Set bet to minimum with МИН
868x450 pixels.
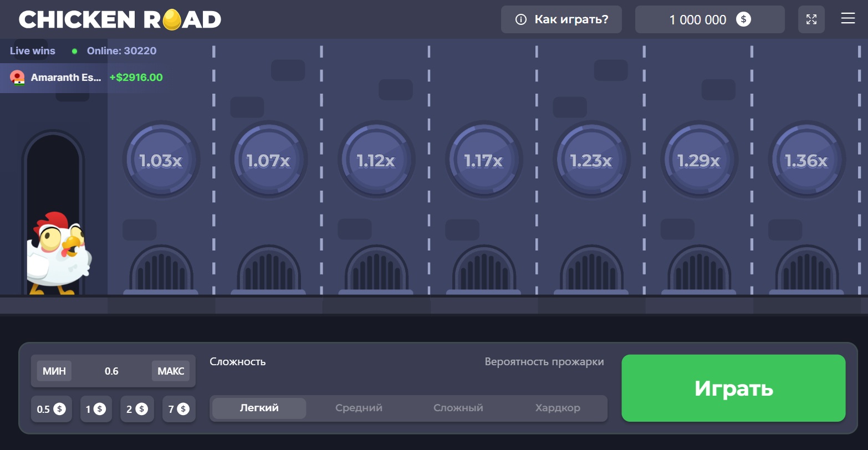[54, 371]
